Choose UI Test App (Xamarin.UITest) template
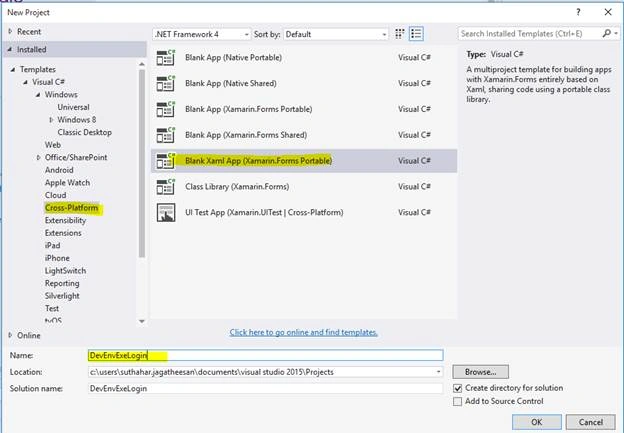 pyautogui.click(x=304, y=213)
